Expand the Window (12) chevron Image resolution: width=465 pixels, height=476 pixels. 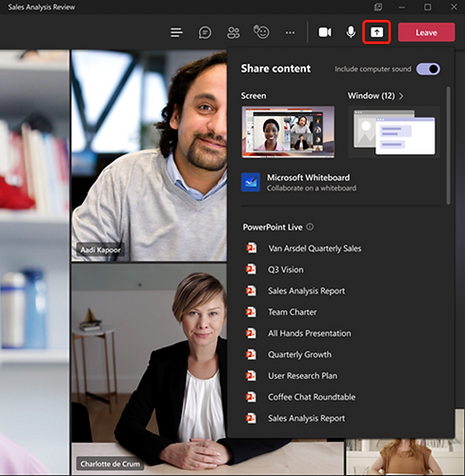(401, 96)
